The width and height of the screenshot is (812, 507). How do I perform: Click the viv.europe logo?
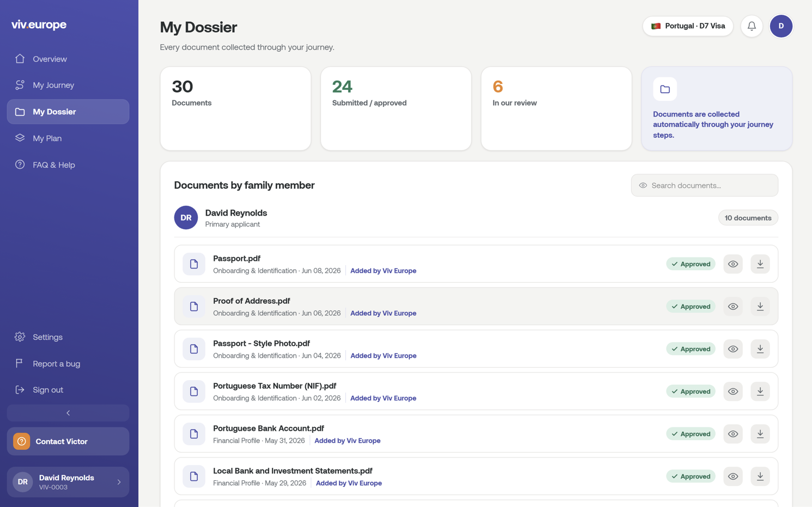point(39,25)
